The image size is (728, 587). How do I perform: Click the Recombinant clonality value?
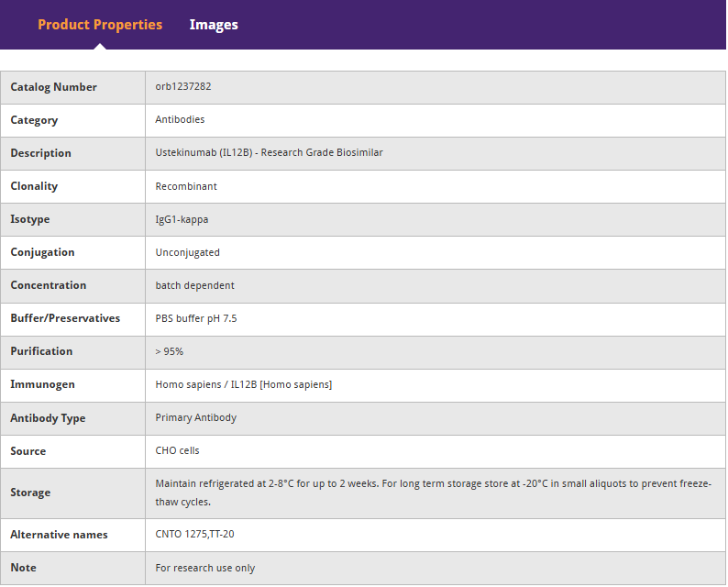186,186
